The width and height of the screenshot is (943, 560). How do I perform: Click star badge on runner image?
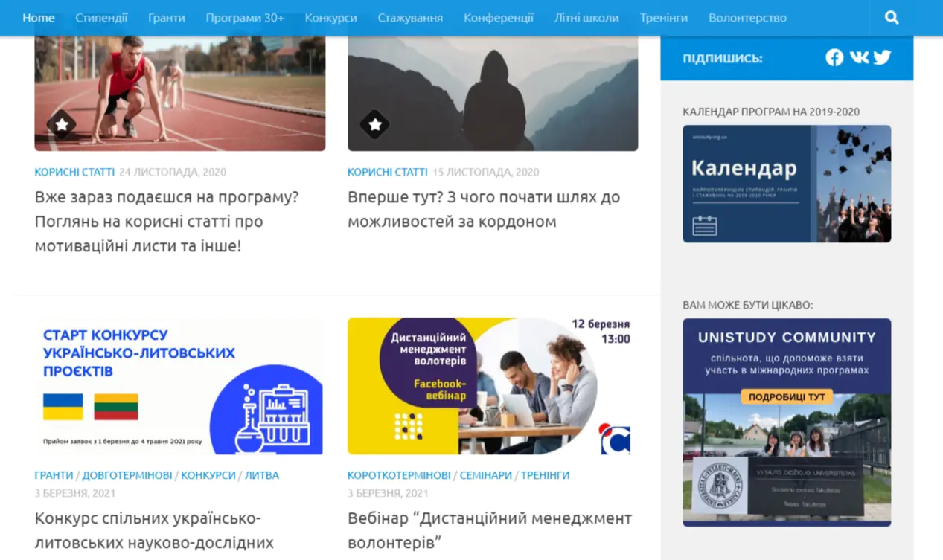pyautogui.click(x=62, y=125)
